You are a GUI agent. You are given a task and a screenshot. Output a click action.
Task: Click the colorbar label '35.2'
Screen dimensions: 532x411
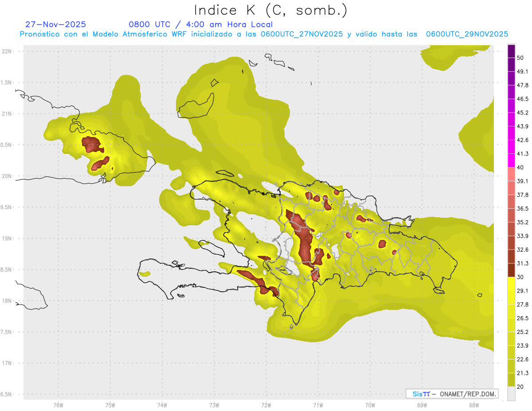[x=522, y=222]
